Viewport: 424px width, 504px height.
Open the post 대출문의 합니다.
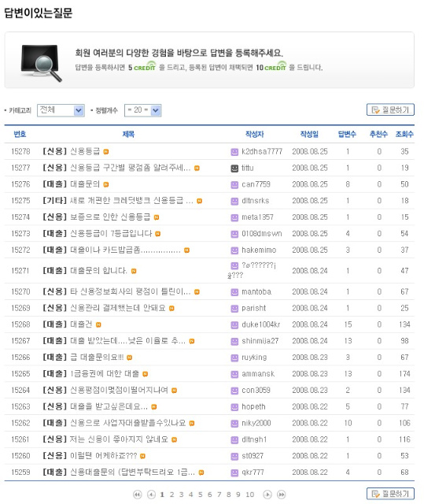[98, 271]
